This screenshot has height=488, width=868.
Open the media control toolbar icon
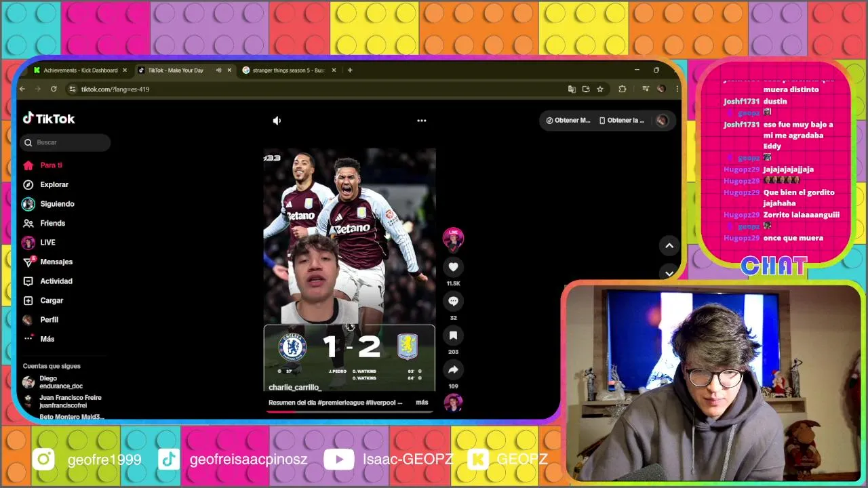(x=645, y=89)
